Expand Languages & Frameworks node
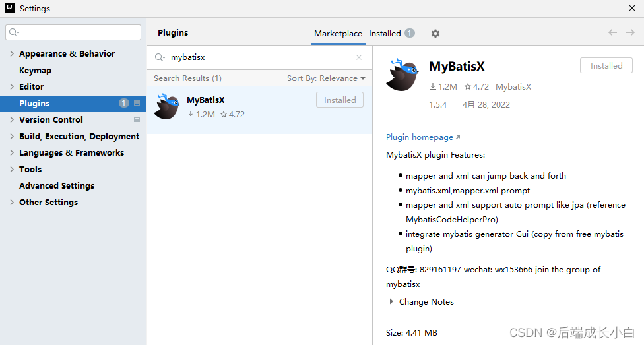 pos(12,153)
